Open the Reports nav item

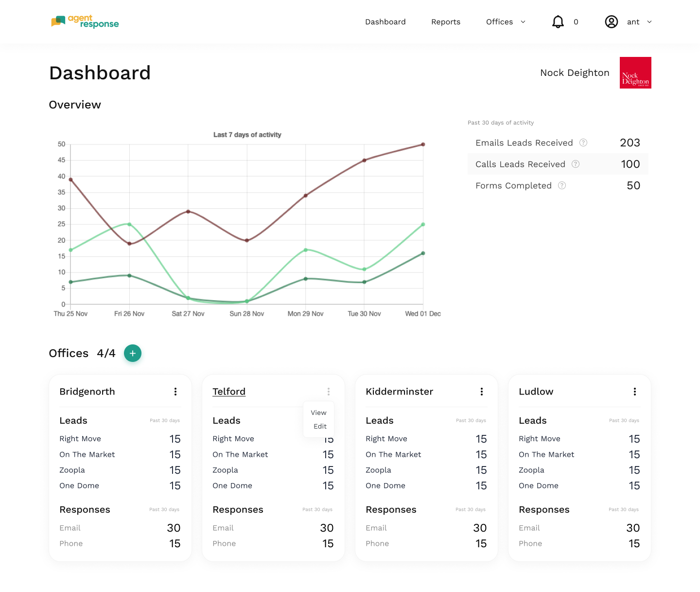click(446, 22)
